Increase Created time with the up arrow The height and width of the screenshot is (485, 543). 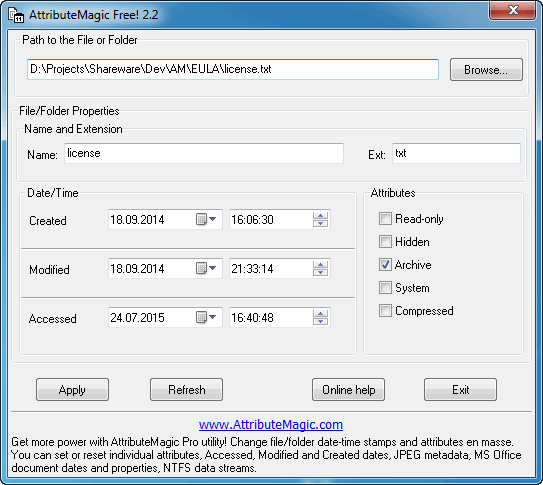320,216
